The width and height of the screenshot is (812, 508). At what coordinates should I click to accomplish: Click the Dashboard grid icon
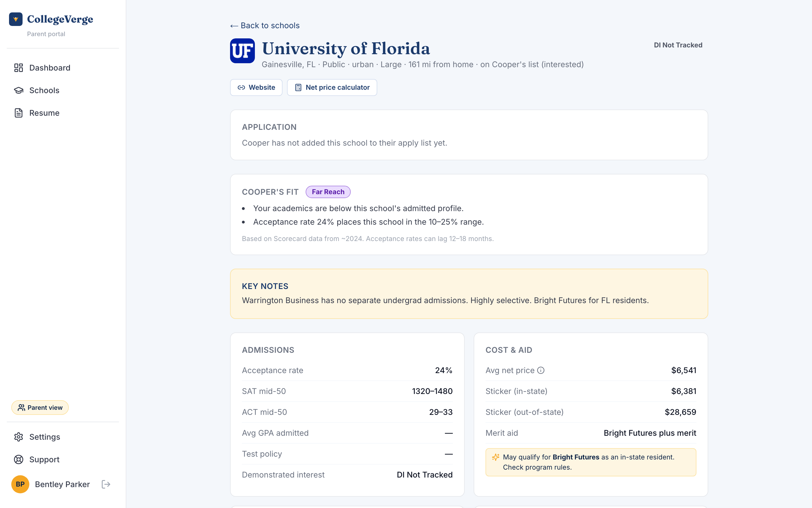(18, 68)
